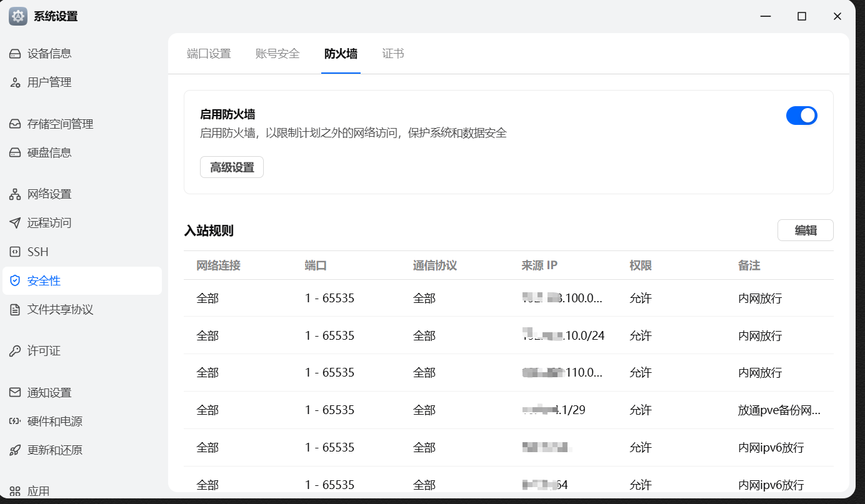The image size is (865, 504).
Task: Switch to the certificate (证书) tab
Action: [393, 54]
